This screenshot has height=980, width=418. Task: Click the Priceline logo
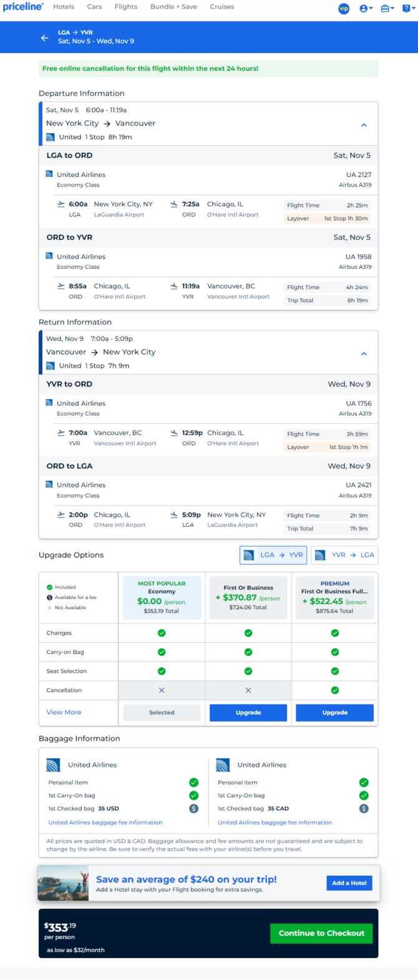pos(23,7)
